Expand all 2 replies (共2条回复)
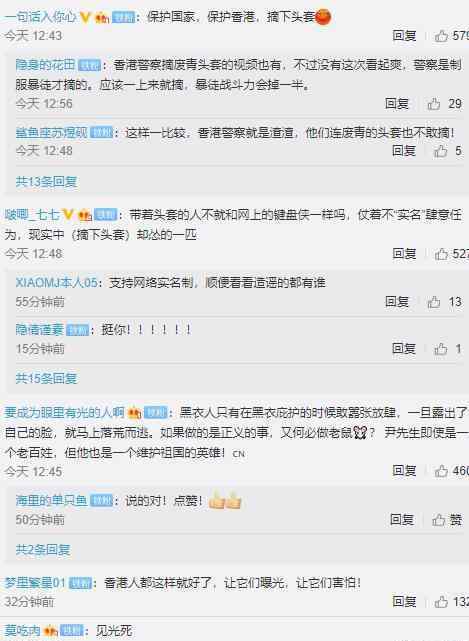 point(43,549)
